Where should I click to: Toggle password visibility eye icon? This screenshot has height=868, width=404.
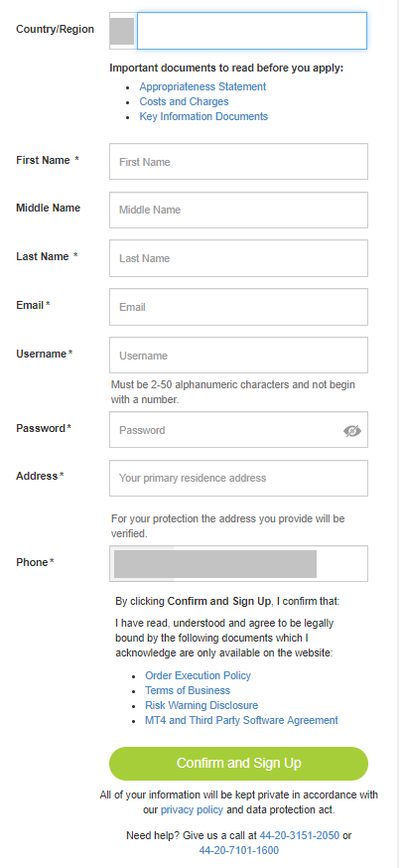click(x=352, y=431)
